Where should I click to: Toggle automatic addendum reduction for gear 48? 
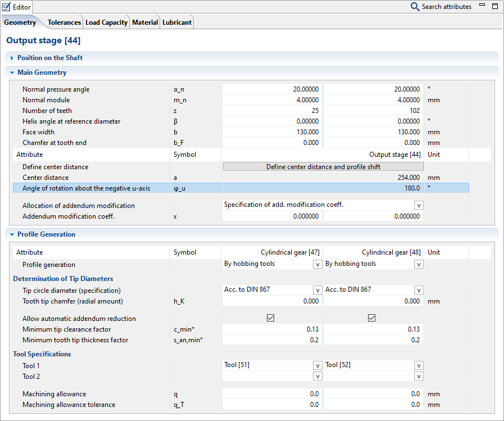[371, 318]
